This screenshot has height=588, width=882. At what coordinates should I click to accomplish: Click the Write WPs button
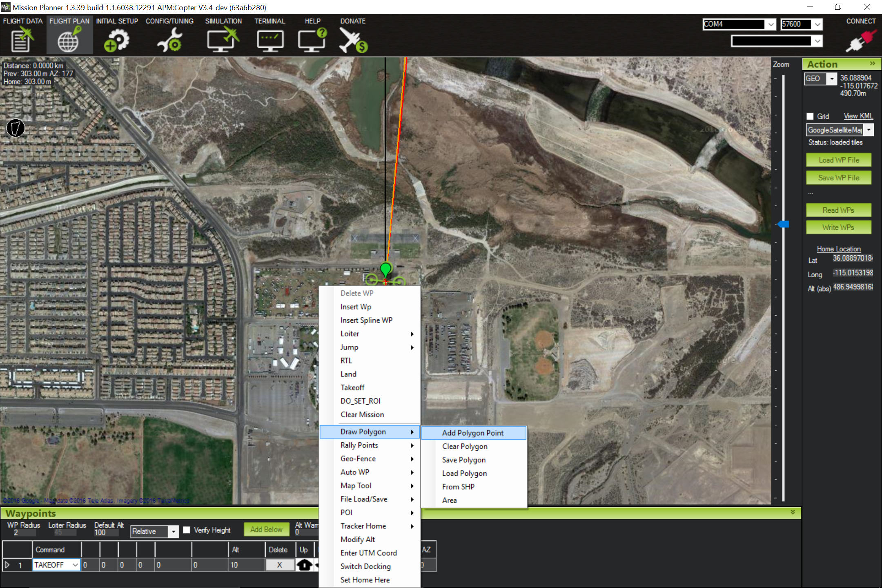(839, 227)
